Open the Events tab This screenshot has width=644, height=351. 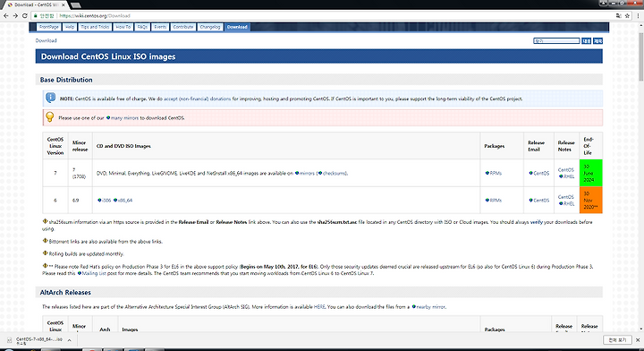click(x=160, y=27)
